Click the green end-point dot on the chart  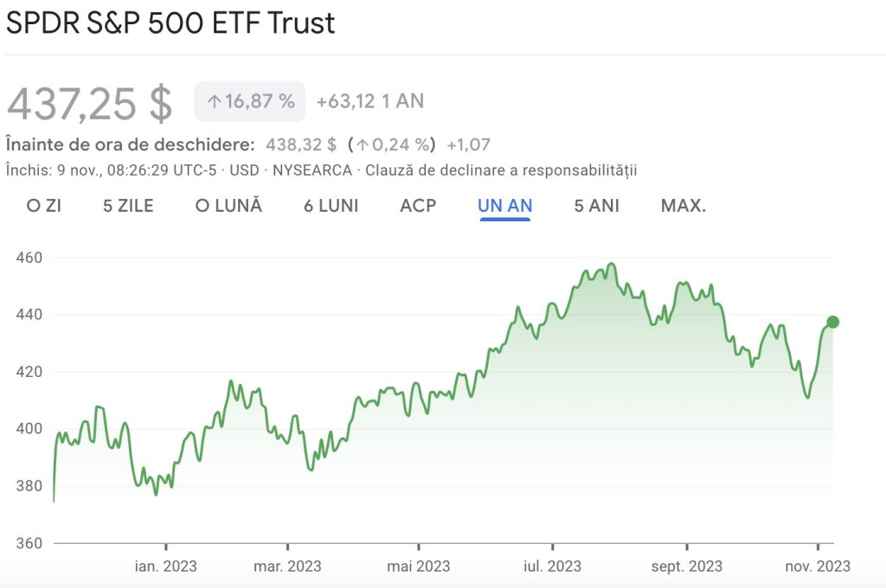831,321
